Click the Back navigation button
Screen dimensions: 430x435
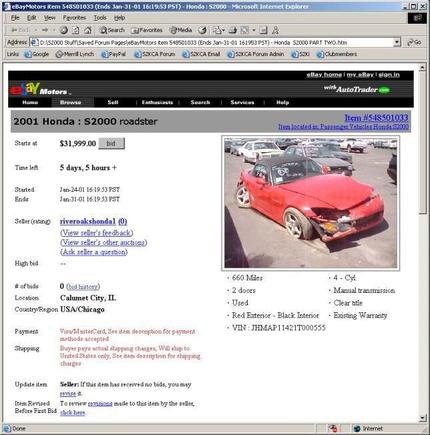[21, 30]
